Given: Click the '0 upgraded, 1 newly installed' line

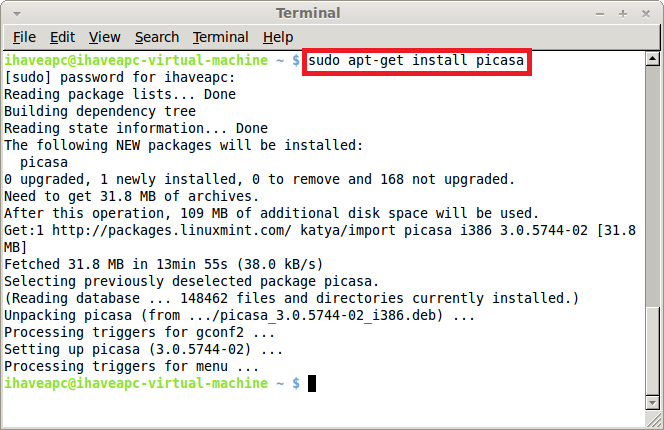Looking at the screenshot, I should (x=260, y=180).
